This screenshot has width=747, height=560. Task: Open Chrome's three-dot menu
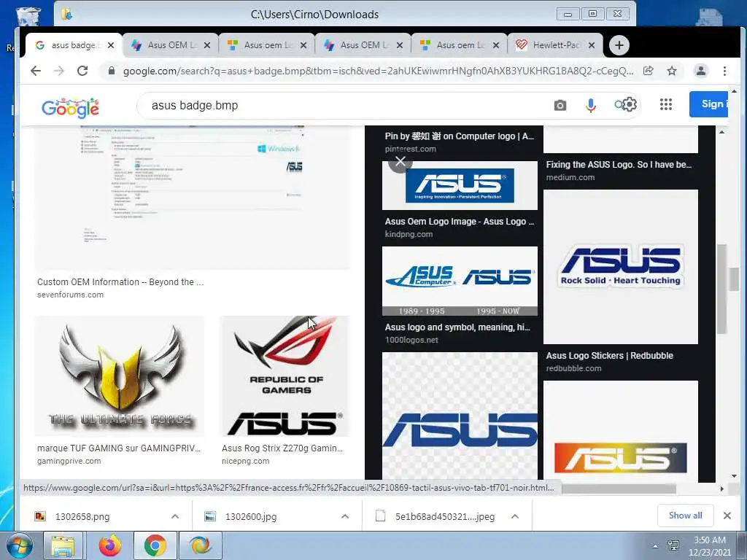[724, 71]
